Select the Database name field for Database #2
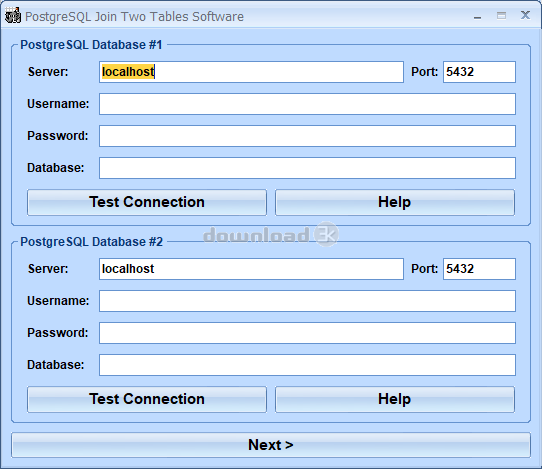The height and width of the screenshot is (469, 542). coord(307,365)
